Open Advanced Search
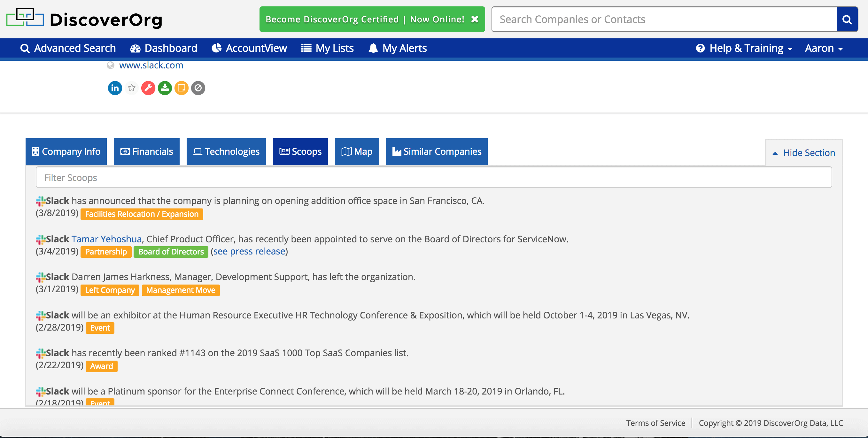Screen dimensions: 868x438 pos(68,48)
